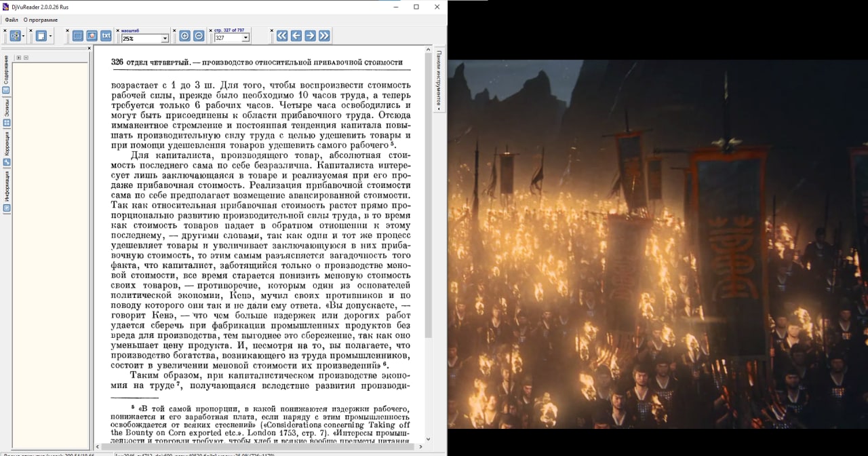868x456 pixels.
Task: Open the О программе menu
Action: pyautogui.click(x=41, y=20)
